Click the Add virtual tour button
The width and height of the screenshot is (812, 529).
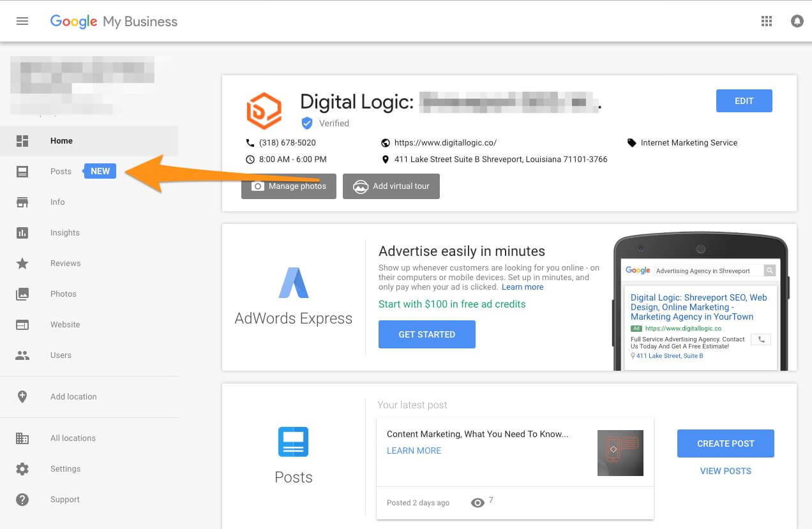(x=391, y=186)
